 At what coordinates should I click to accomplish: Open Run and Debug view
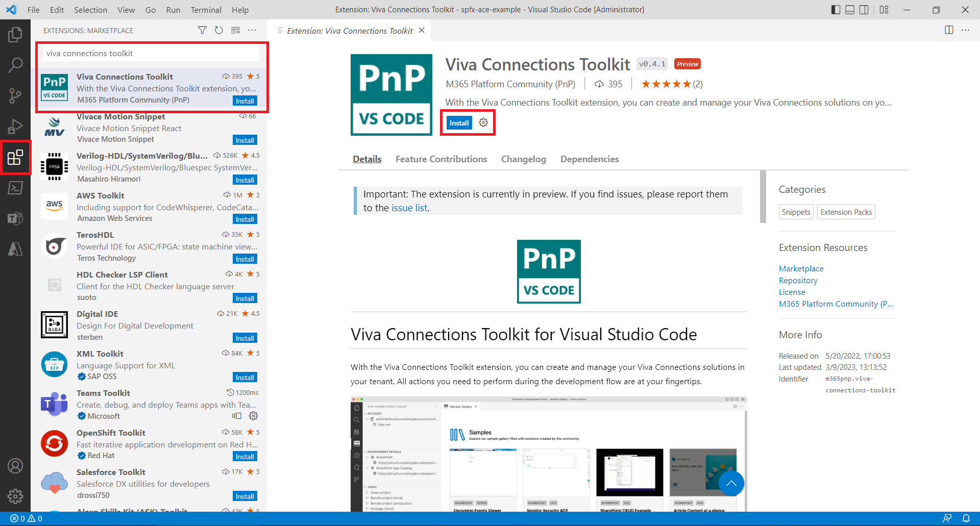point(15,126)
